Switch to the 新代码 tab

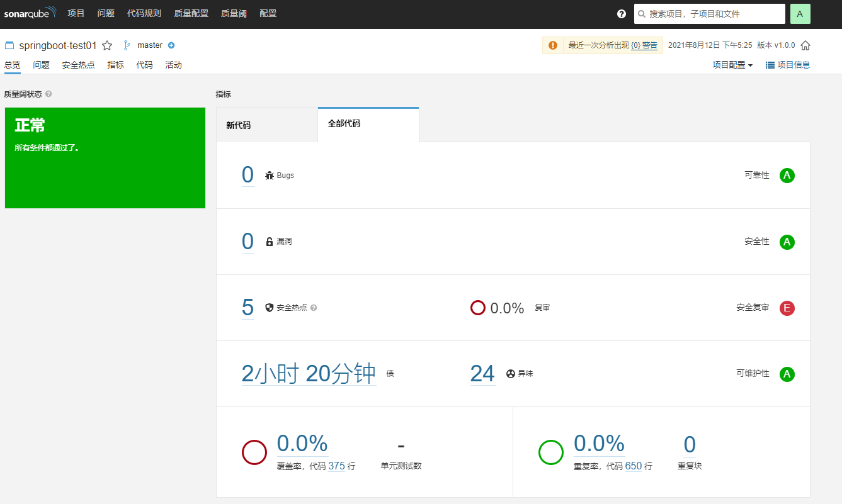[x=267, y=125]
